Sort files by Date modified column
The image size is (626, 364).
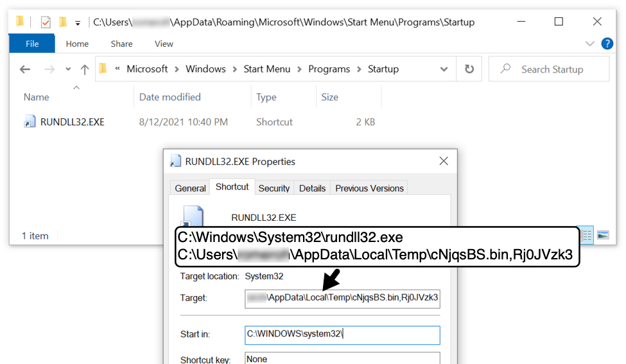pyautogui.click(x=170, y=97)
